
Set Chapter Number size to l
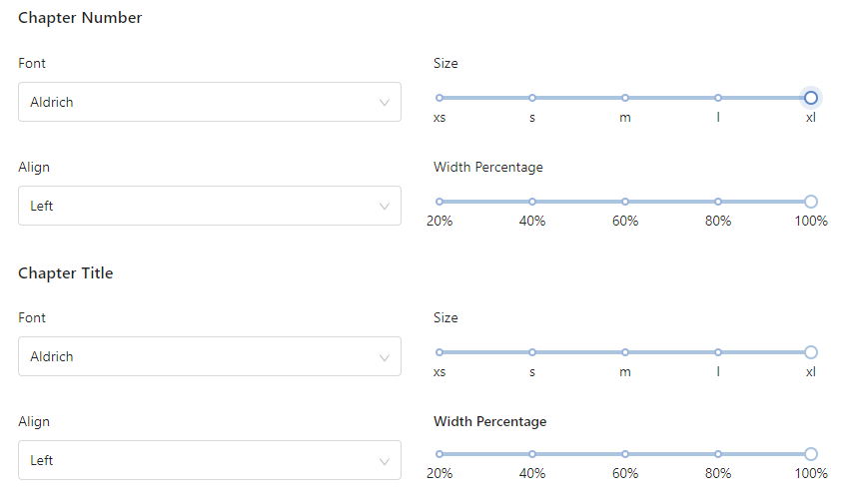(x=718, y=98)
